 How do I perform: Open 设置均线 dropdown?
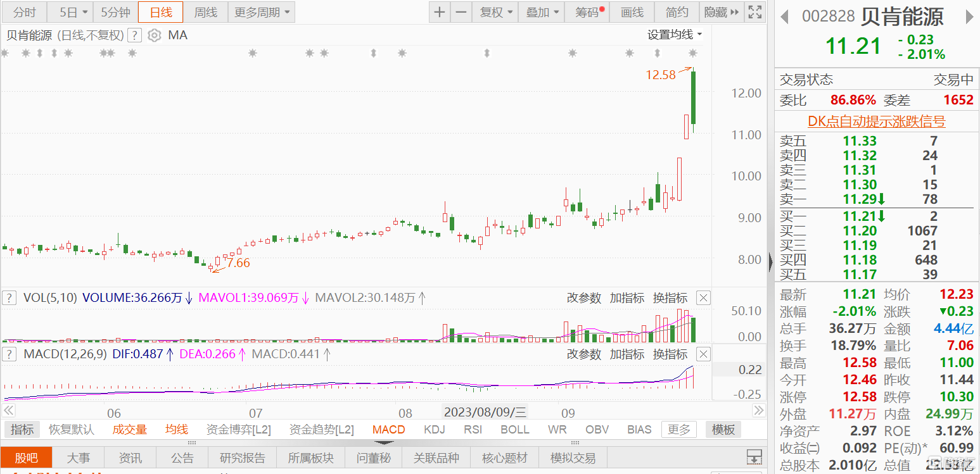pos(675,35)
